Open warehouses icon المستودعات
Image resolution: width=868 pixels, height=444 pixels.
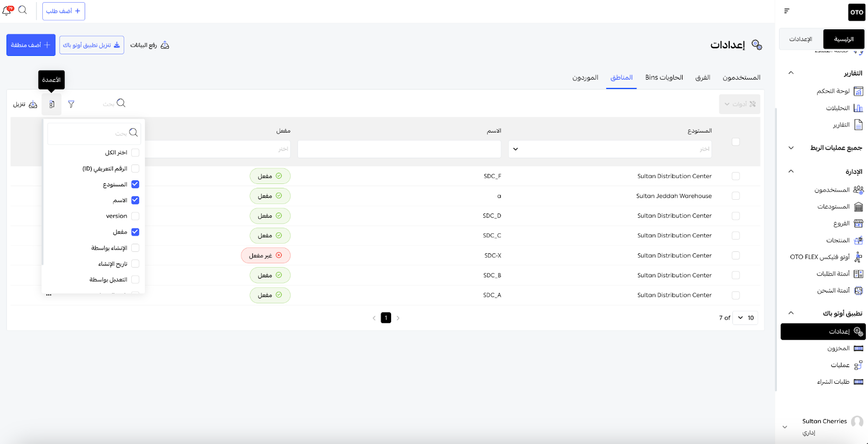click(858, 207)
